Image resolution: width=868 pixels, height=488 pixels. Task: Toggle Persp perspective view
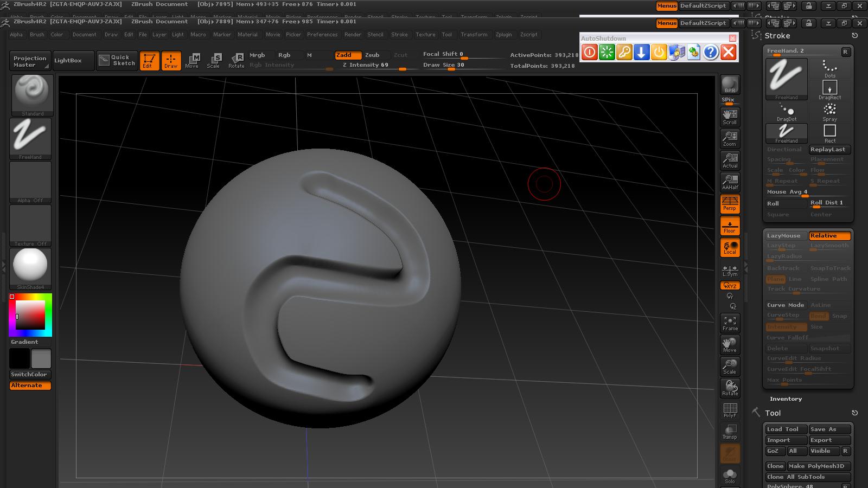point(730,204)
